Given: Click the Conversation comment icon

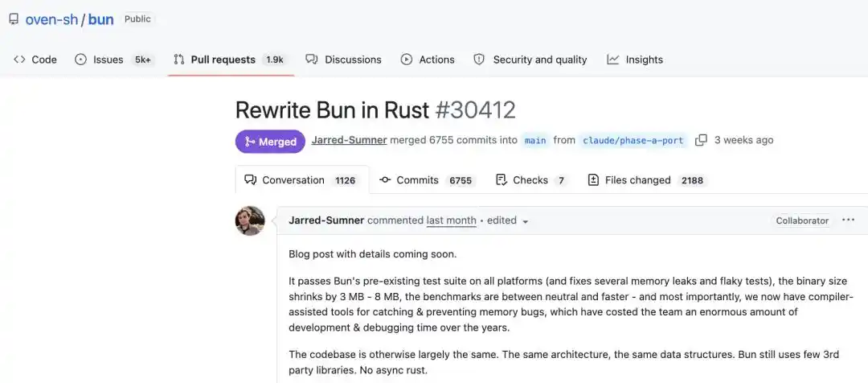Looking at the screenshot, I should pyautogui.click(x=250, y=180).
